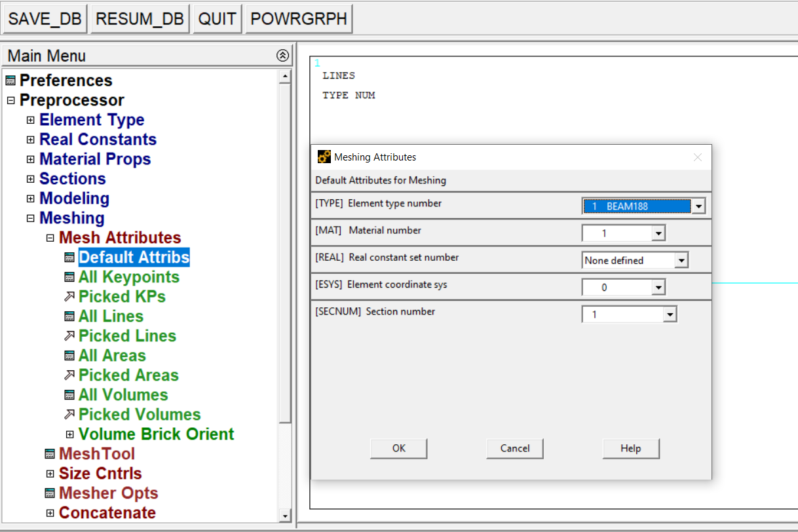This screenshot has width=798, height=532.
Task: Select Modeling menu label
Action: 74,199
